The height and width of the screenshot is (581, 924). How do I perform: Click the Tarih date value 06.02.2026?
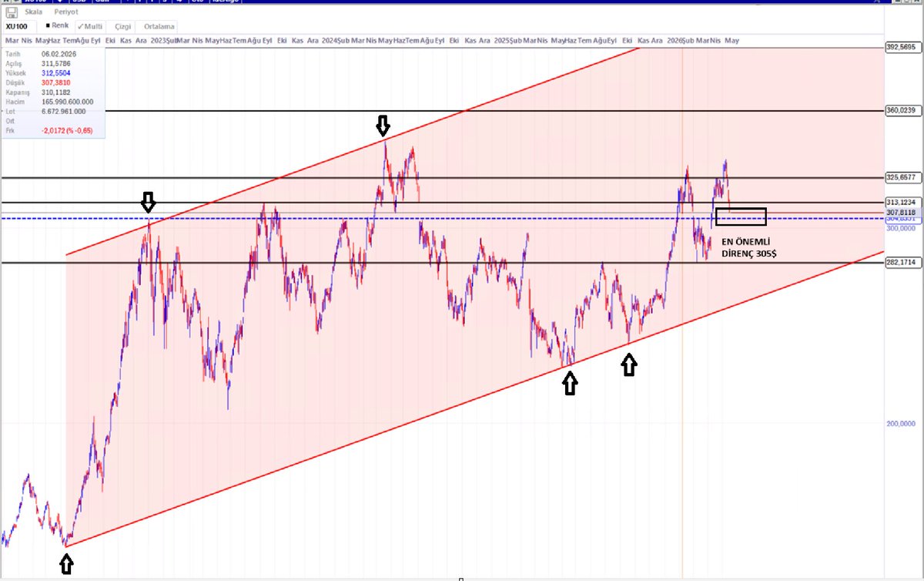coord(59,54)
